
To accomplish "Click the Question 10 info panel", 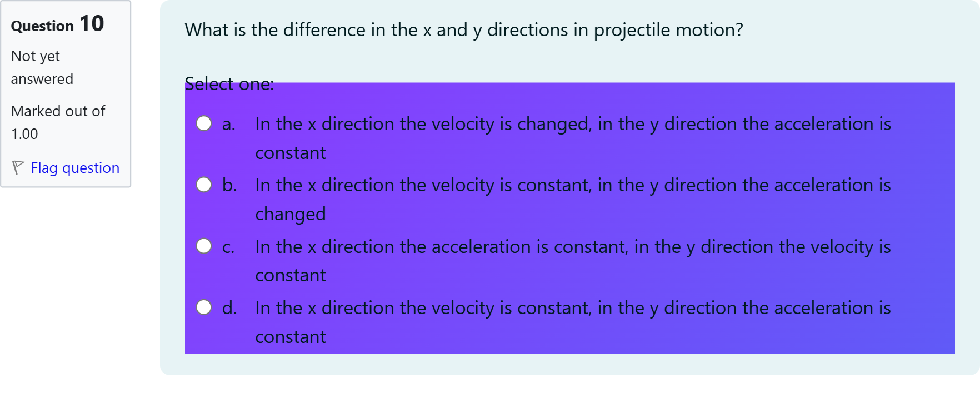I will pos(66,95).
